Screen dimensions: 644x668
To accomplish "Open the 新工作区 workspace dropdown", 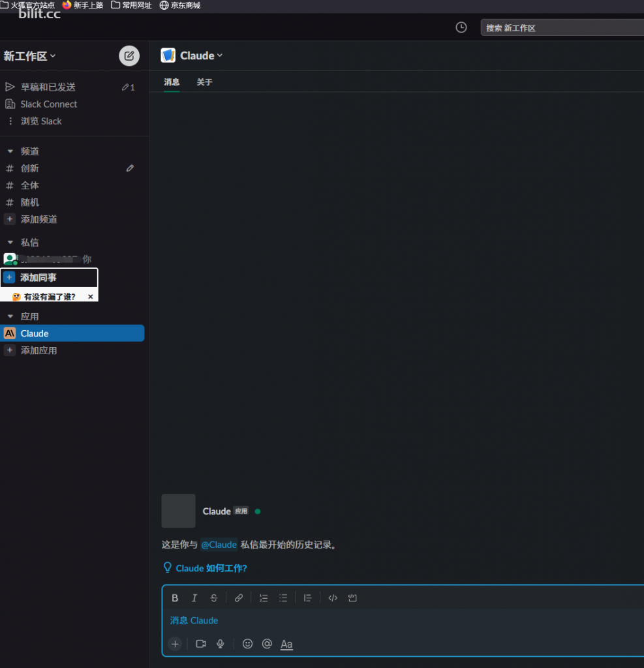I will (x=29, y=56).
